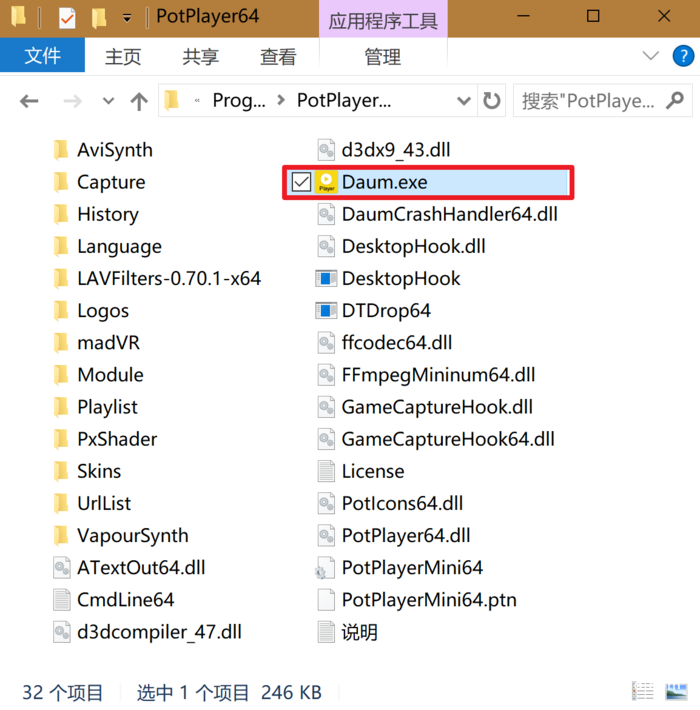This screenshot has width=700, height=710.
Task: Click the PotPlayer... breadcrumb segment
Action: (344, 100)
